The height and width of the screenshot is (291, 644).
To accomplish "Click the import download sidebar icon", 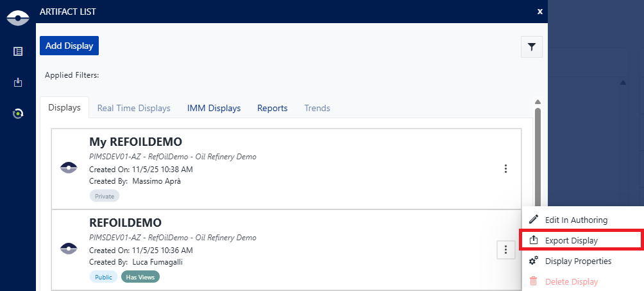I will tap(18, 82).
